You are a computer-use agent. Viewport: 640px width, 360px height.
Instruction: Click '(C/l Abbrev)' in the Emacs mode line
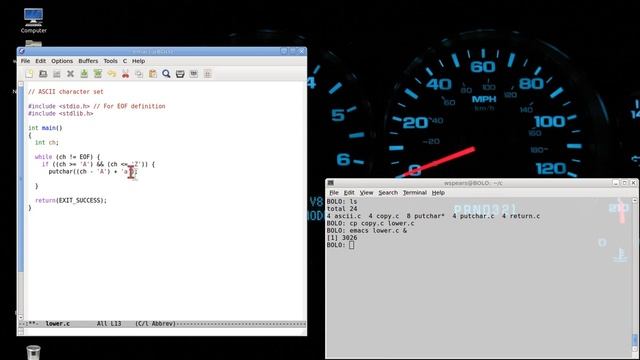click(x=156, y=324)
